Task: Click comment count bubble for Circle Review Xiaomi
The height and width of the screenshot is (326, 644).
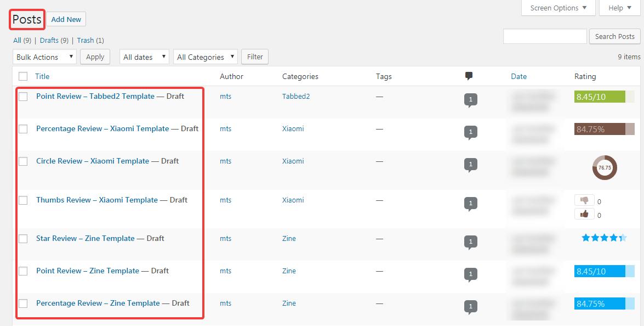Action: 470,165
